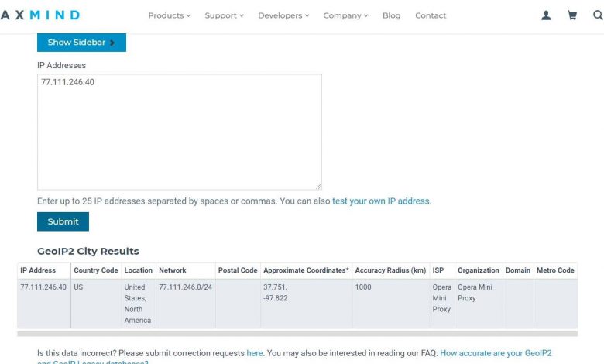Image resolution: width=604 pixels, height=364 pixels.
Task: Open the GeoIP2 accuracy FAQ link
Action: click(x=496, y=353)
